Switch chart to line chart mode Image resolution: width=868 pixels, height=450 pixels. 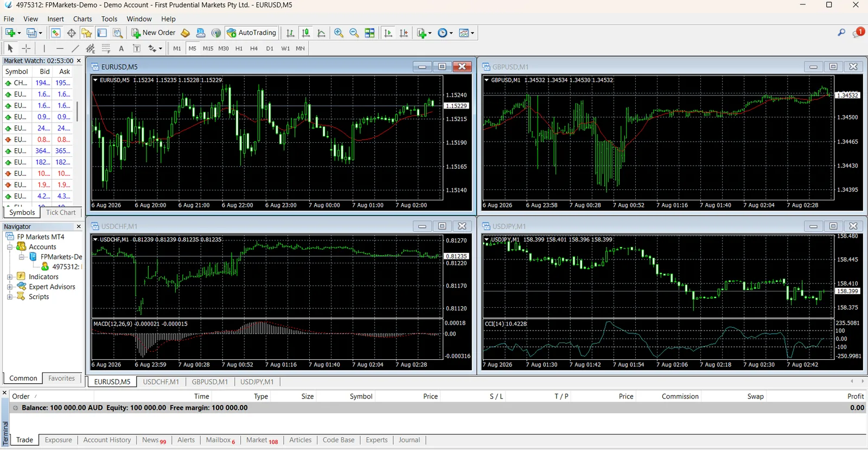tap(321, 33)
